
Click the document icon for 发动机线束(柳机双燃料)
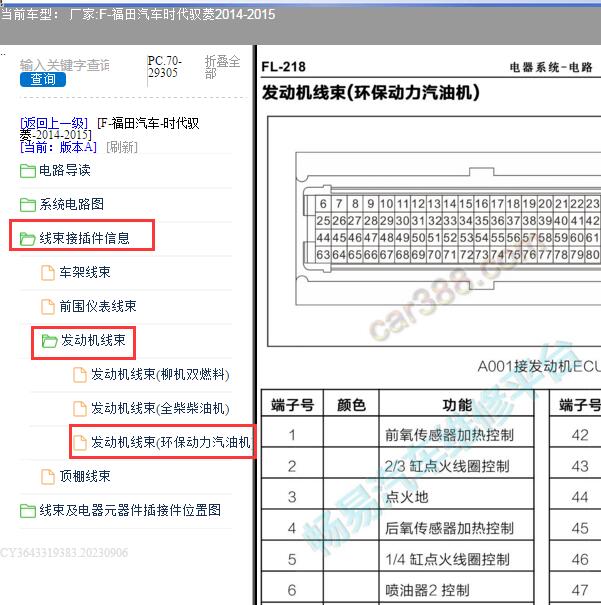coord(80,375)
